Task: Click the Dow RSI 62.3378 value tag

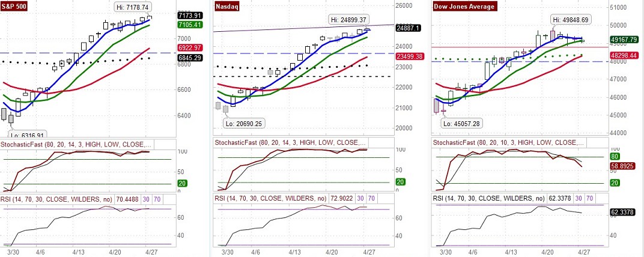Action: (x=624, y=212)
